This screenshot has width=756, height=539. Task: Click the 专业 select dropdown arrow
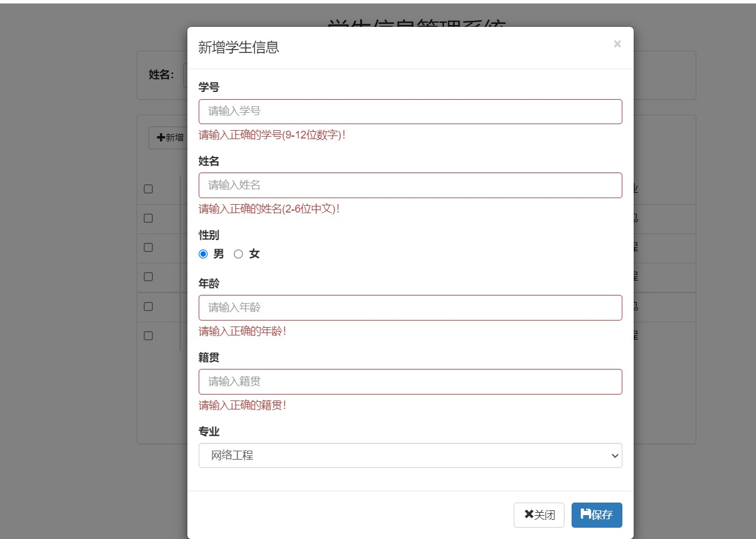click(615, 455)
